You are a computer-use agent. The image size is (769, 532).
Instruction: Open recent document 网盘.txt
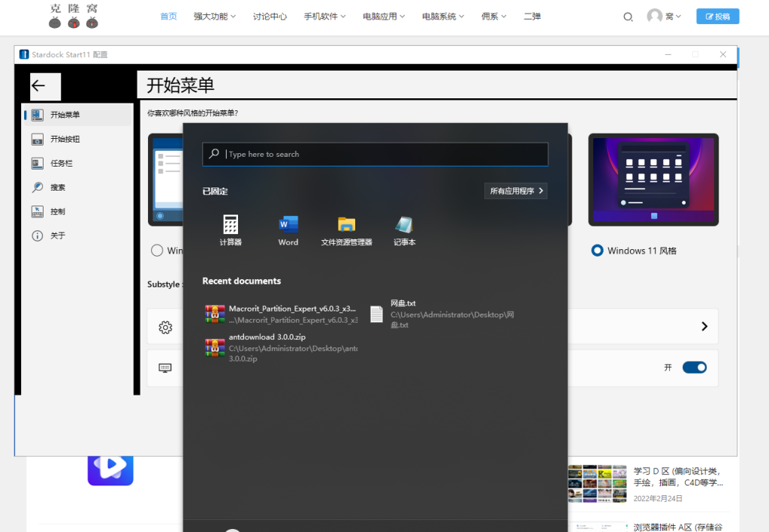442,314
